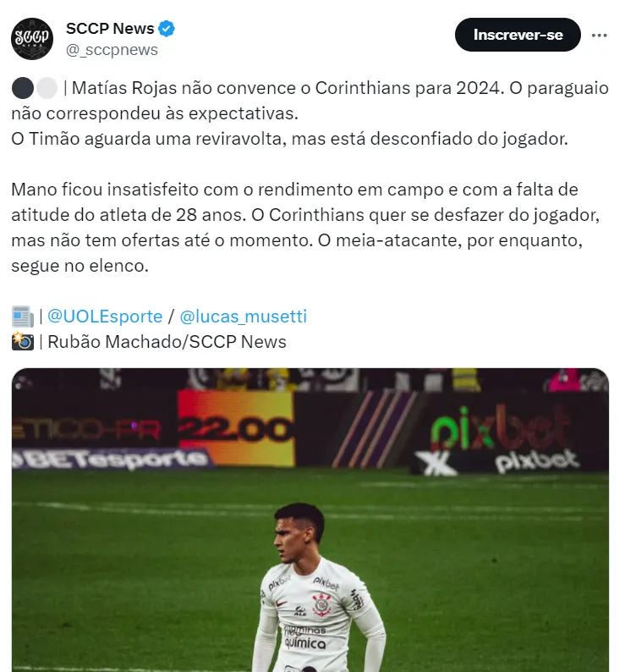Viewport: 625px width, 672px height.
Task: Click the white circle emoji
Action: coord(47,88)
